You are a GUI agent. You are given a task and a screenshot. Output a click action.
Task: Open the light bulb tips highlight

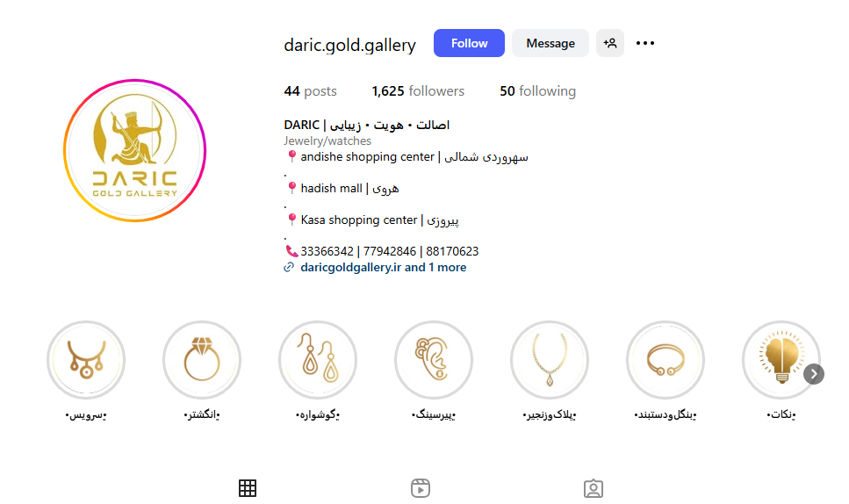[x=781, y=360]
